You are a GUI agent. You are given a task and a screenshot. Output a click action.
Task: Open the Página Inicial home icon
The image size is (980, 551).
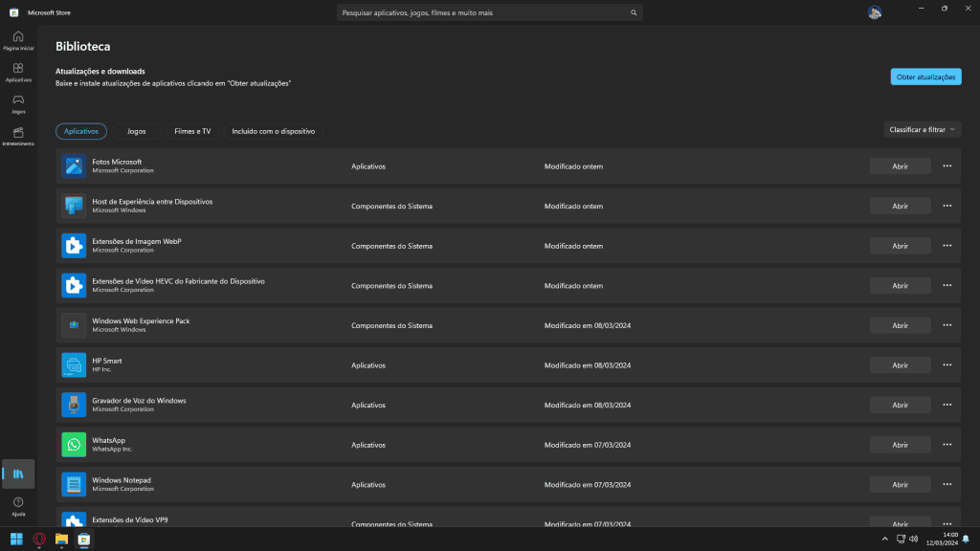tap(18, 40)
